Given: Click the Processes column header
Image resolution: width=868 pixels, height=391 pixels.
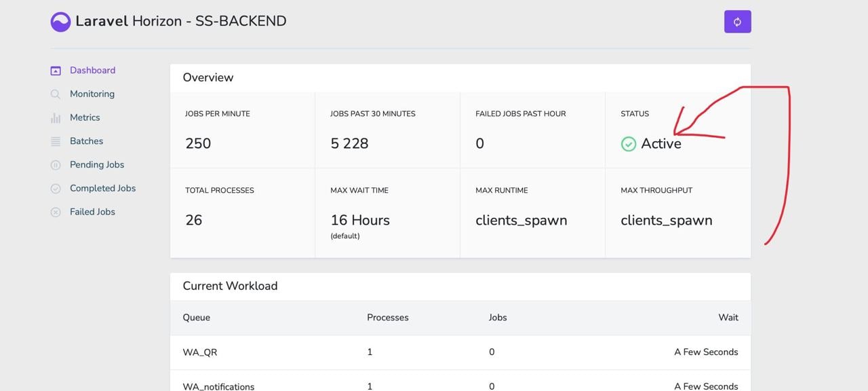Looking at the screenshot, I should pyautogui.click(x=388, y=317).
